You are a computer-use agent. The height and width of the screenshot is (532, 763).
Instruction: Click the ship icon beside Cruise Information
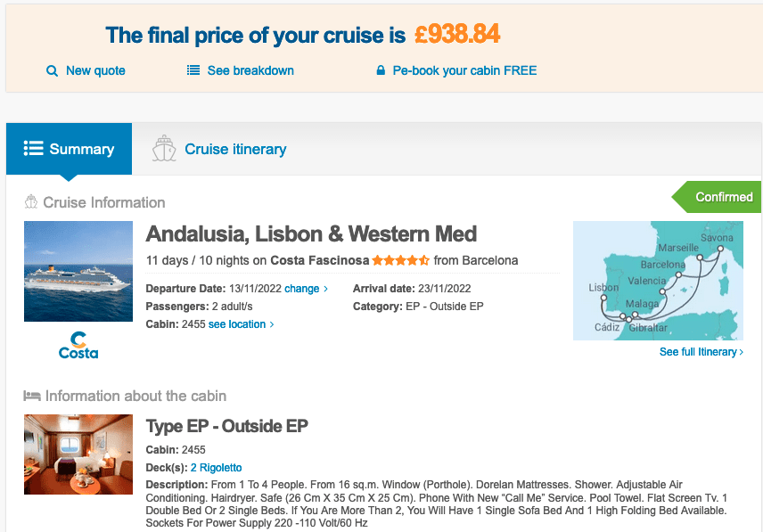pyautogui.click(x=31, y=202)
